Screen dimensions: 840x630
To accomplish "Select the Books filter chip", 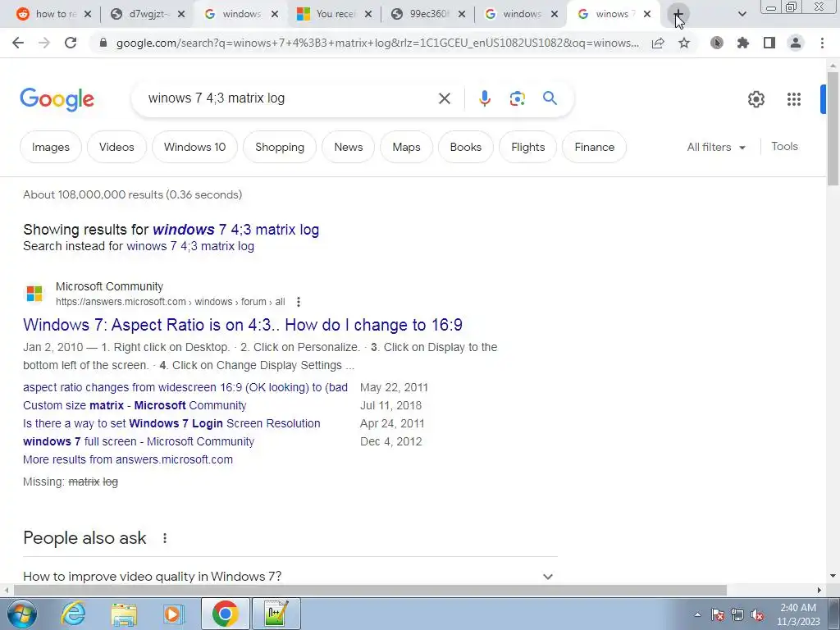I will pos(466,148).
